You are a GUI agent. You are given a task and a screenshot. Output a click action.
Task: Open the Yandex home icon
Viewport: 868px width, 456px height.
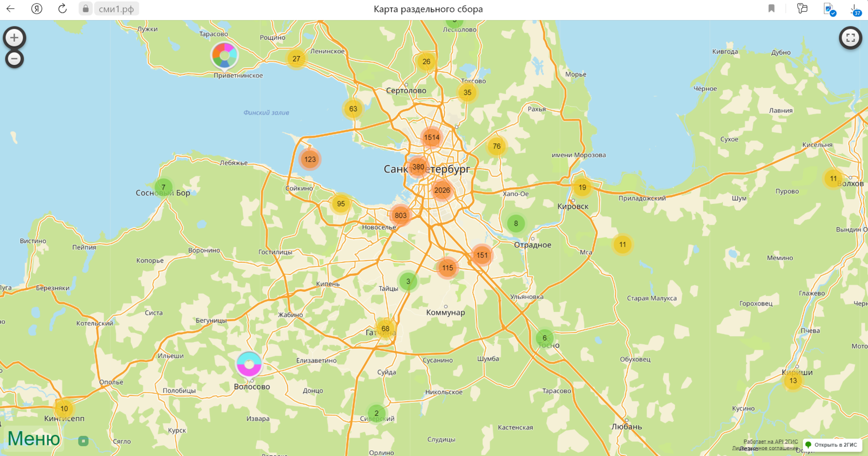pos(37,9)
